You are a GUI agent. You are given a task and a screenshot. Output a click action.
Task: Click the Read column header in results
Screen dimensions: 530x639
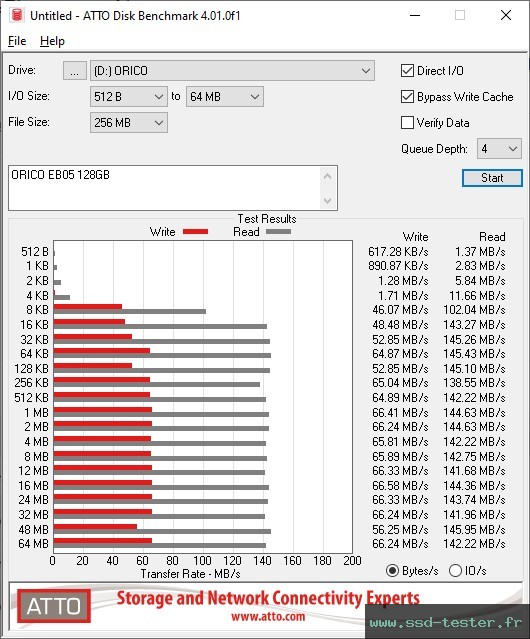[492, 237]
